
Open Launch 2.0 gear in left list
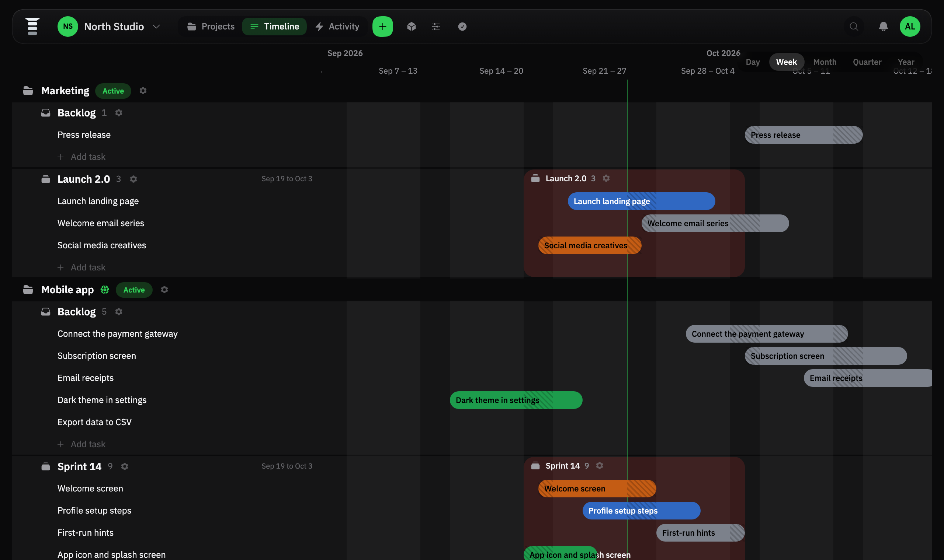(133, 179)
